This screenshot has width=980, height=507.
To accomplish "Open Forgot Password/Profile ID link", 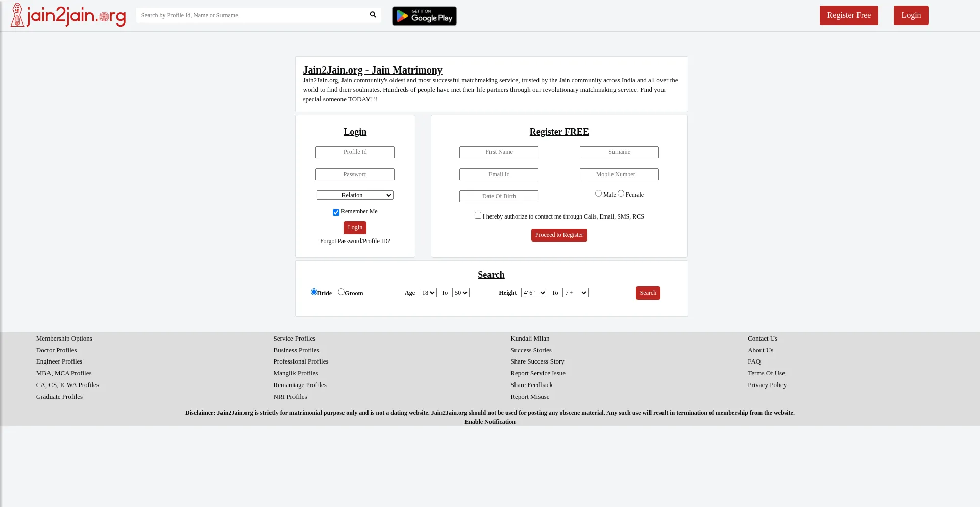I will coord(355,241).
